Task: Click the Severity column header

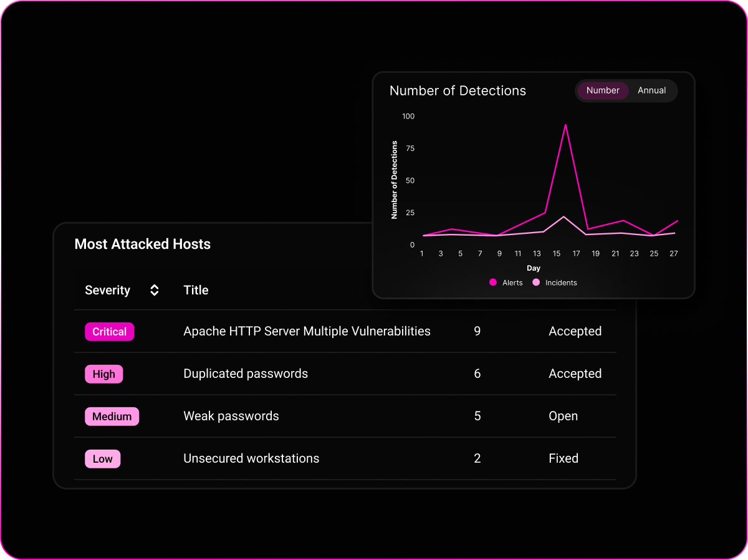Action: click(108, 290)
